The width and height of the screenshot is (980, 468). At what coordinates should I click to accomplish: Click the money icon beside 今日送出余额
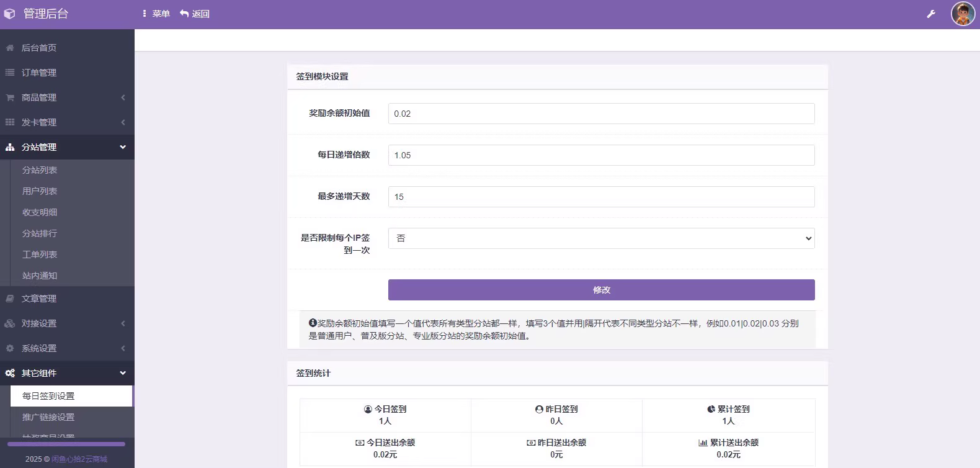pos(360,443)
